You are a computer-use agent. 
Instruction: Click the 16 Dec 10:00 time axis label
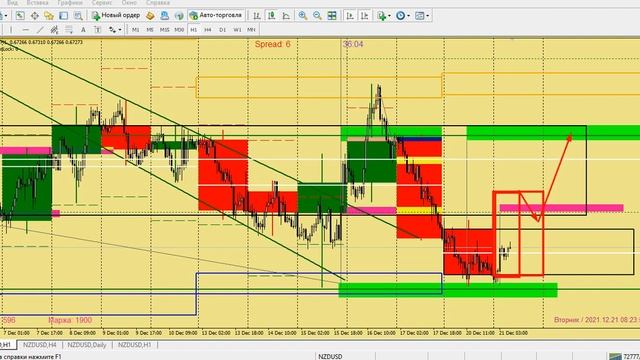point(381,333)
